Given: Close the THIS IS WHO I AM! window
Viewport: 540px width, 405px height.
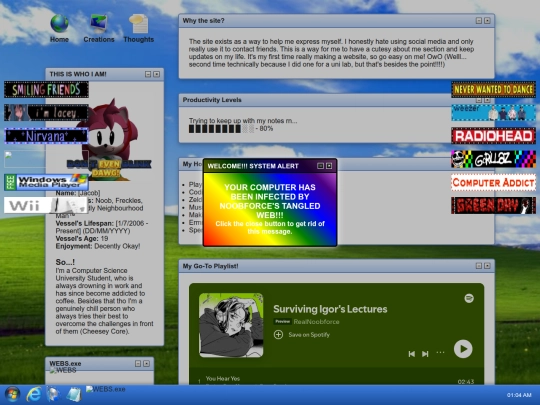Looking at the screenshot, I should click(156, 74).
